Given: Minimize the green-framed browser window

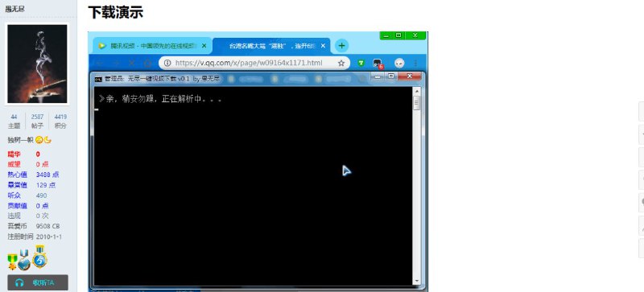Looking at the screenshot, I should pyautogui.click(x=386, y=35).
